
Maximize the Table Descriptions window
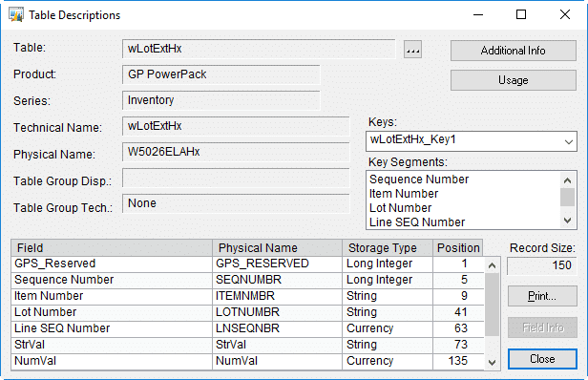[521, 15]
